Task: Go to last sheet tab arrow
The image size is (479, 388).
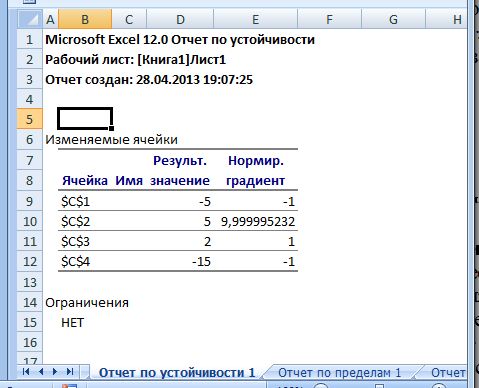Action: click(x=70, y=371)
